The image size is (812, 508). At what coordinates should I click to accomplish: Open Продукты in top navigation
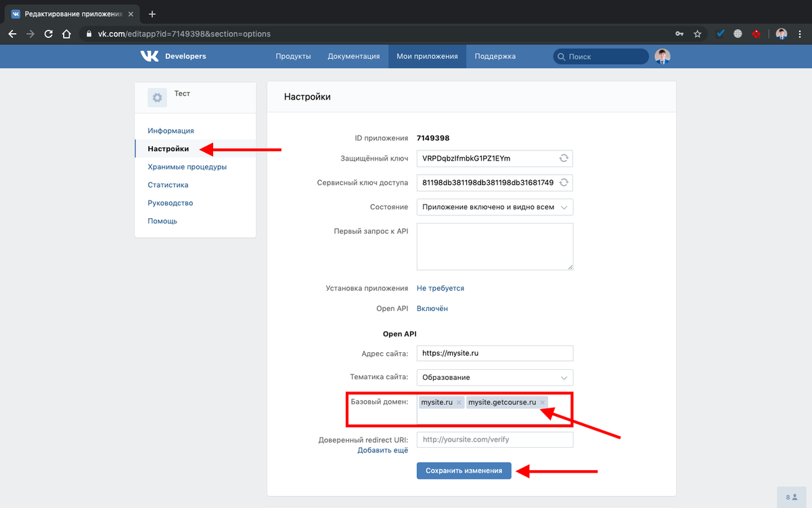click(x=293, y=56)
